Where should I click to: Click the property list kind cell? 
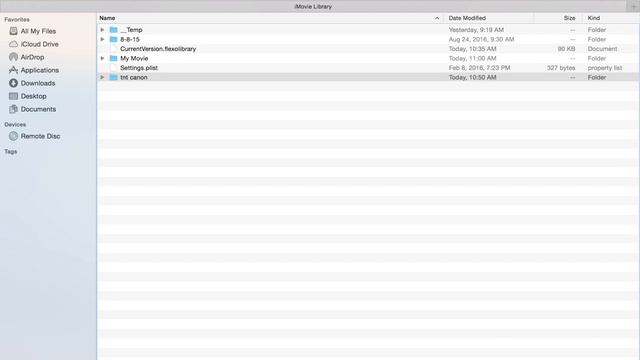point(605,68)
